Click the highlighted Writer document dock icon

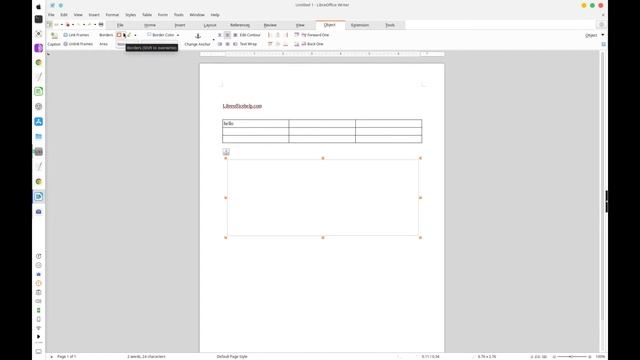[38, 197]
